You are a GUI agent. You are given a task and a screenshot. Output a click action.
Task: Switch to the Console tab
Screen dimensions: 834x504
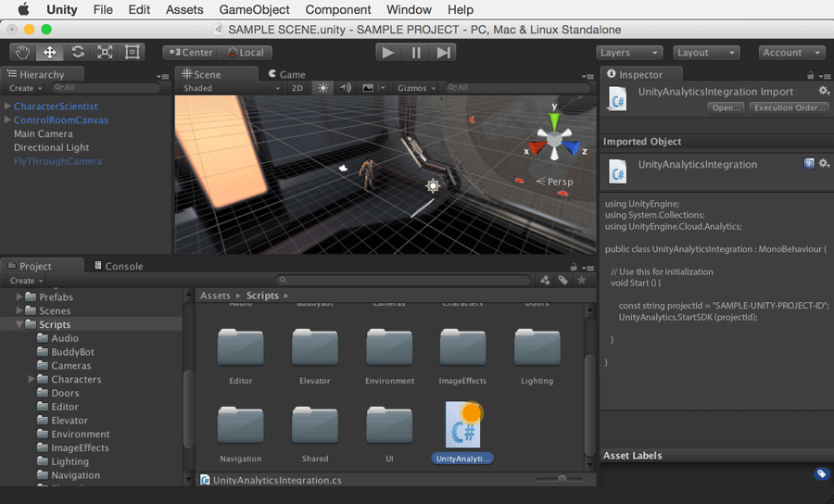[x=119, y=266]
